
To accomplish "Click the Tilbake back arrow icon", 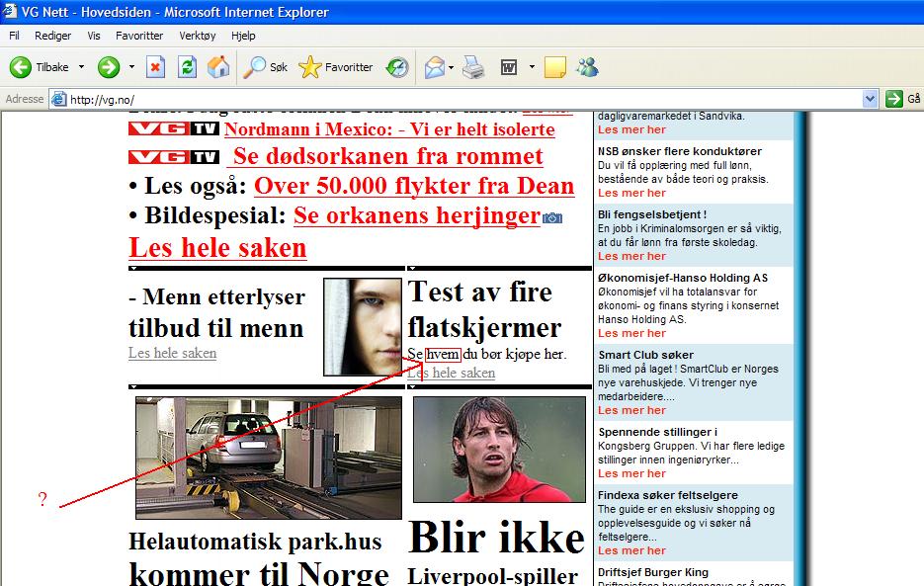I will point(20,67).
